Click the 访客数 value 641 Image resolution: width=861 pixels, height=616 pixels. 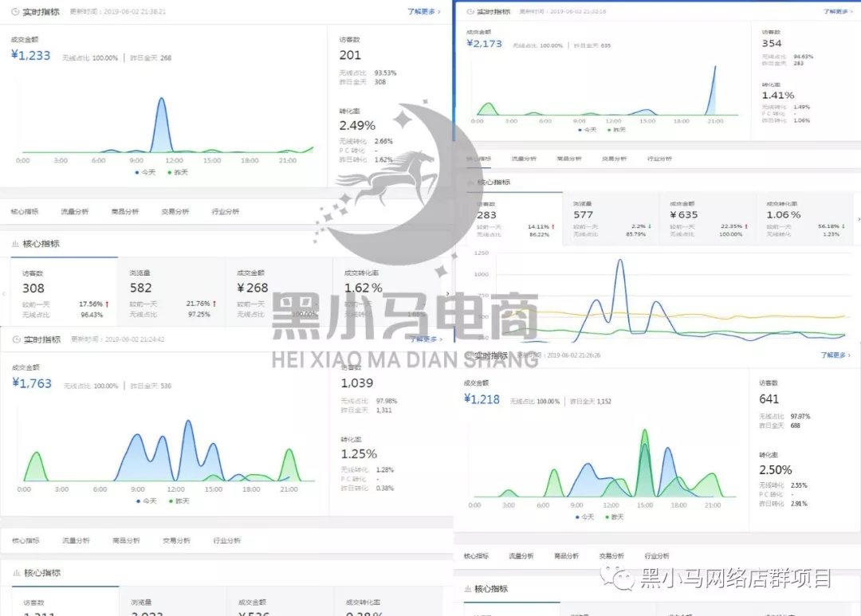point(769,399)
